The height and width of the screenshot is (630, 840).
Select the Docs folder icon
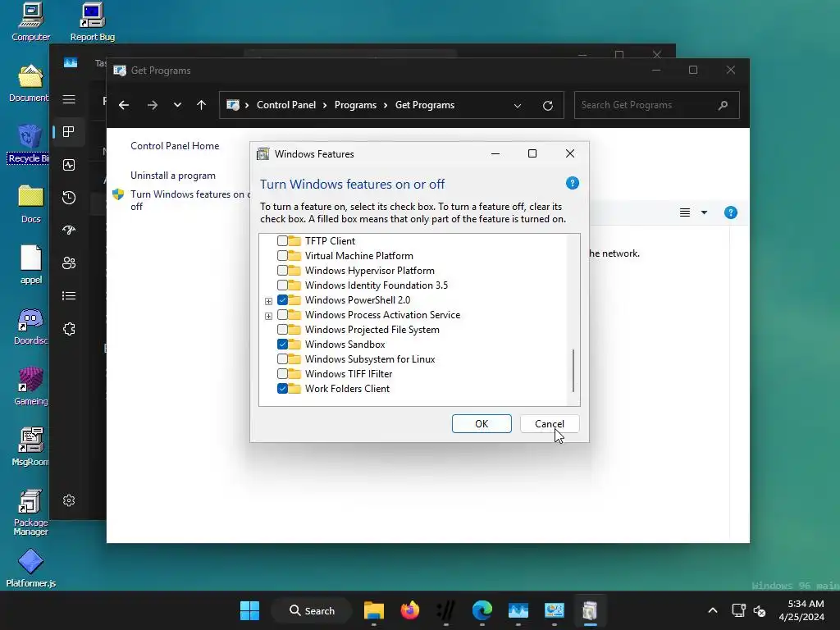coord(30,204)
